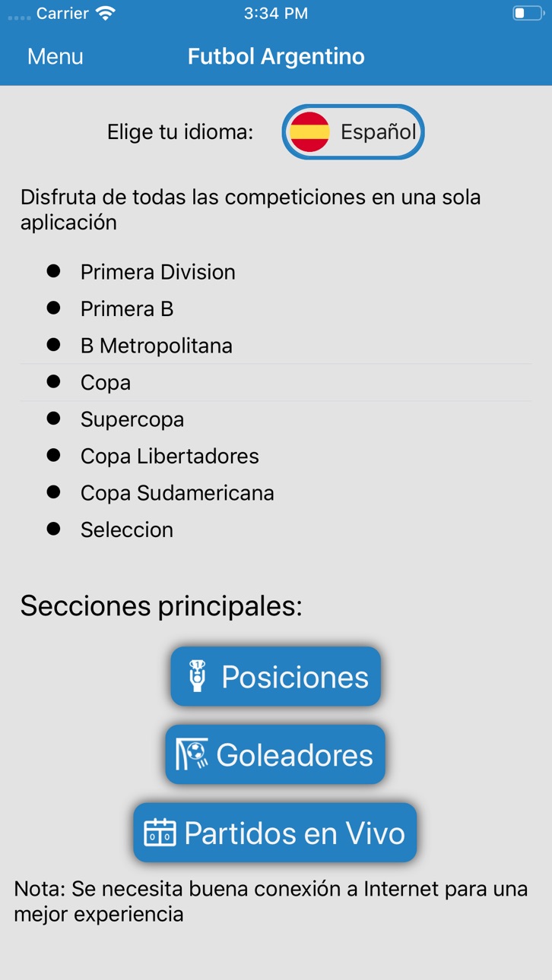Open the Español language selector
Viewport: 552px width, 980px height.
coord(353,132)
